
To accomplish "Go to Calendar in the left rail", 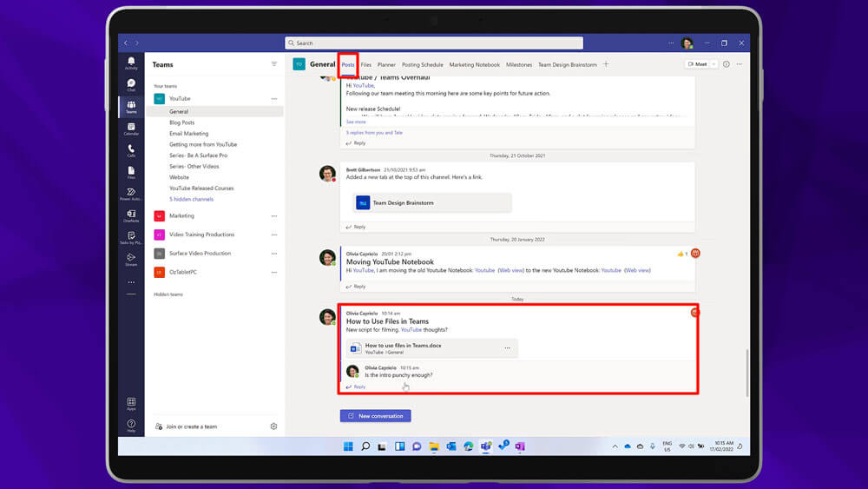I will [x=131, y=128].
